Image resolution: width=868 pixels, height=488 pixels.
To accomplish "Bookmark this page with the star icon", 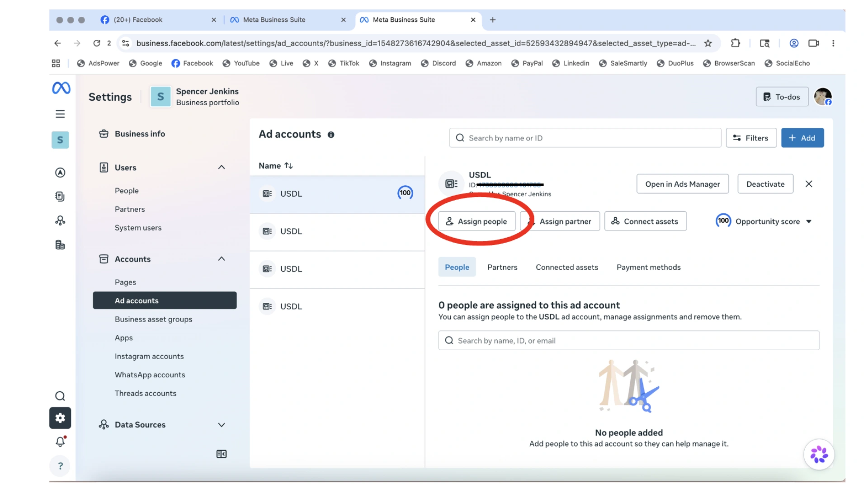I will pos(708,43).
